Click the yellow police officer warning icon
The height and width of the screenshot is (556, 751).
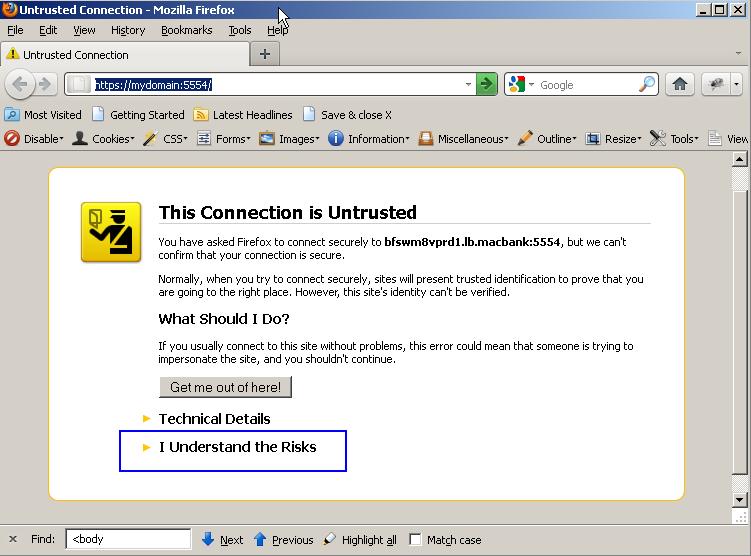tap(111, 232)
